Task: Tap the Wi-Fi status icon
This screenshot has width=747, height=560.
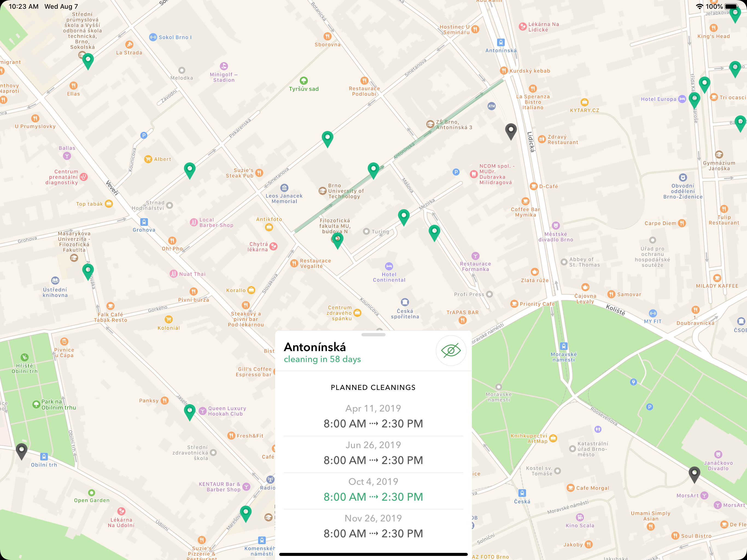Action: pyautogui.click(x=699, y=6)
